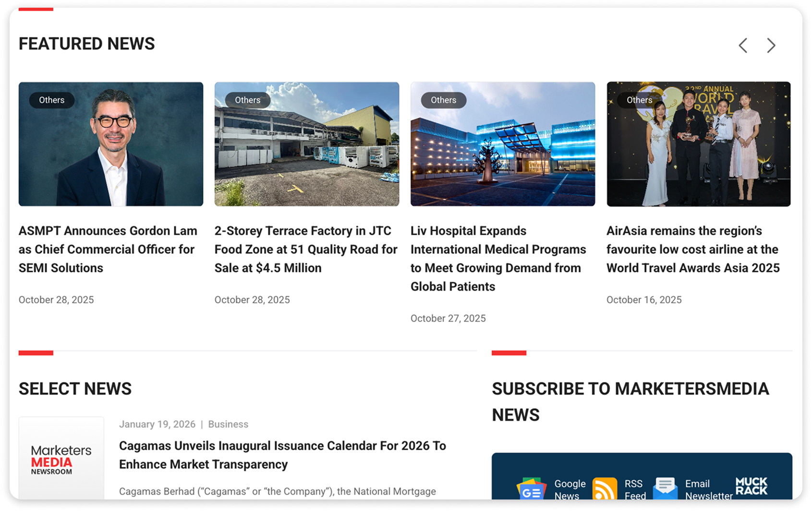
Task: Open the ASMPT Gordon Lam announcement headline
Action: (x=108, y=249)
